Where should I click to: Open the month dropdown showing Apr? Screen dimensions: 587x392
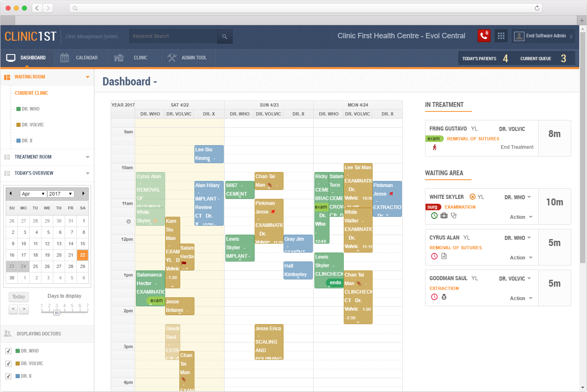[x=33, y=194]
